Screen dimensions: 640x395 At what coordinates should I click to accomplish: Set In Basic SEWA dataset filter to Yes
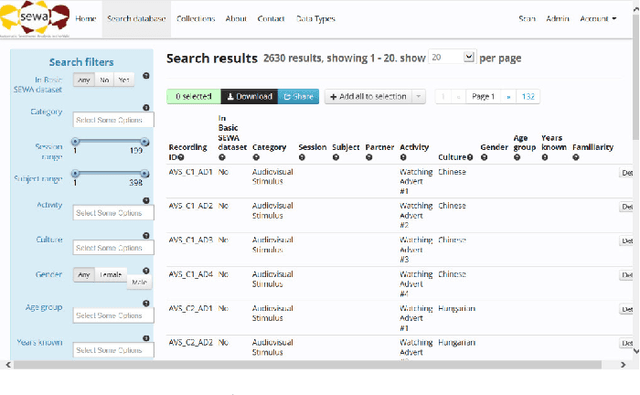point(124,80)
